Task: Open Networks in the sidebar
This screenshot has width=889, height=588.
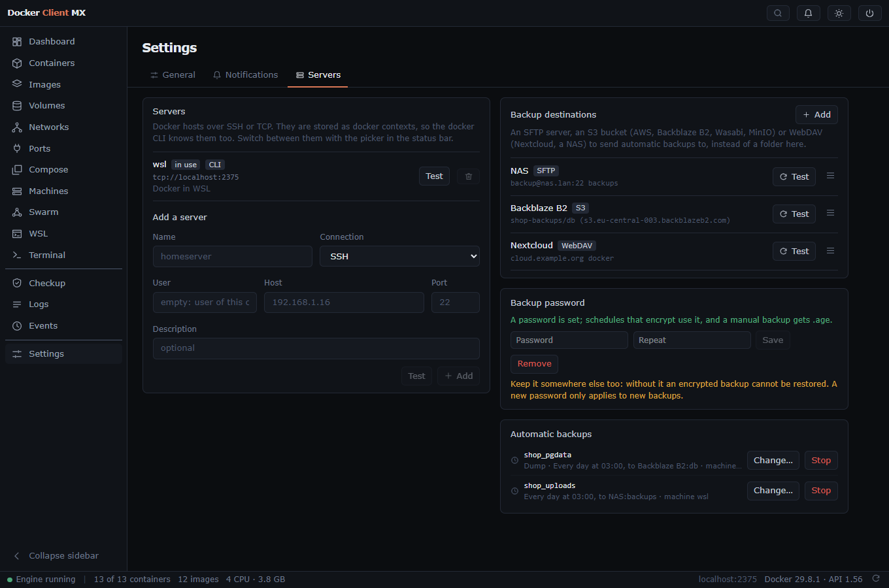Action: tap(63, 127)
